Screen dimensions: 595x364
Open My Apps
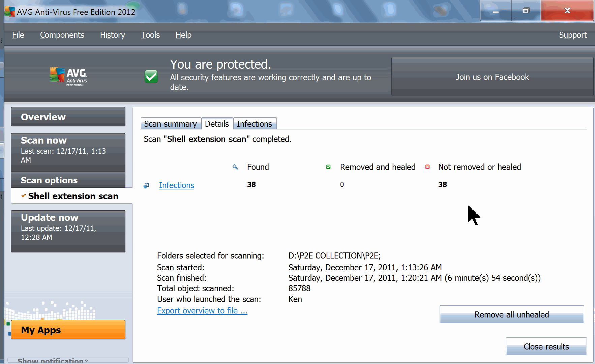pos(68,330)
